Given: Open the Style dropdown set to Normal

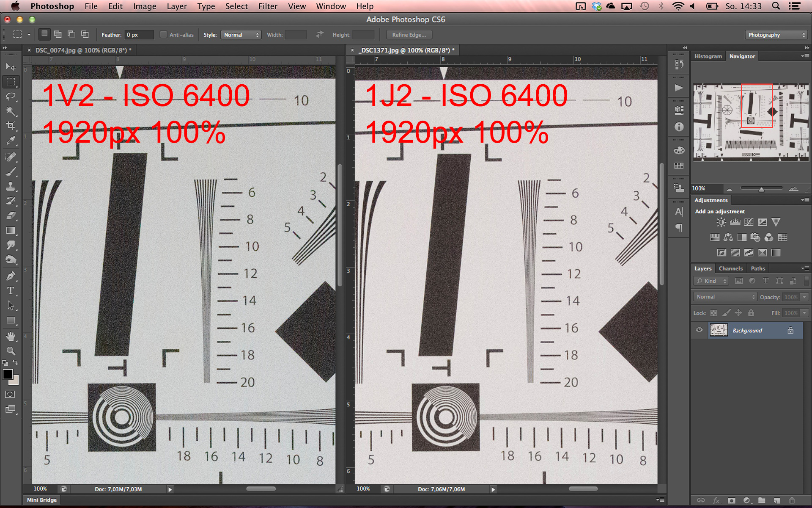Looking at the screenshot, I should click(241, 35).
